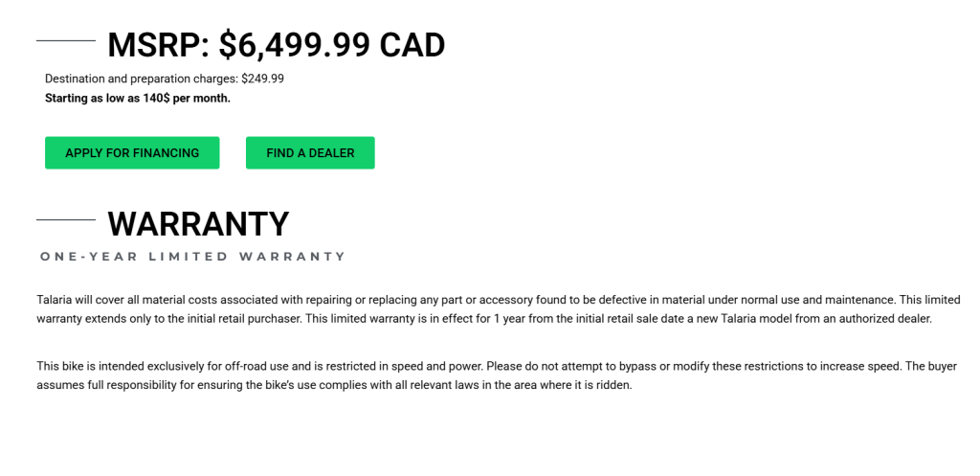The image size is (980, 476).
Task: Click the Apply for Financing button
Action: coord(132,153)
